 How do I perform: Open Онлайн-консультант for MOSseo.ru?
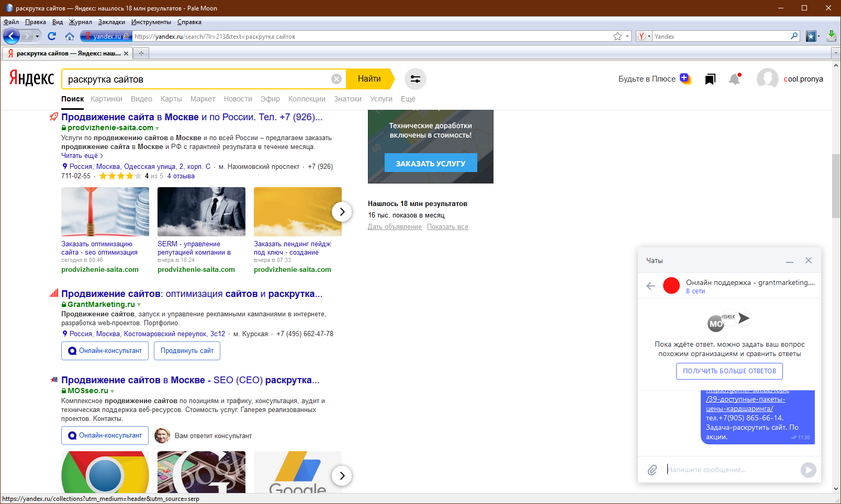tap(105, 436)
